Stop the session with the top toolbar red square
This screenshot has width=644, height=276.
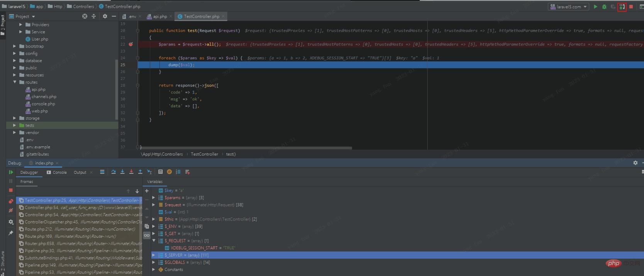tap(631, 7)
